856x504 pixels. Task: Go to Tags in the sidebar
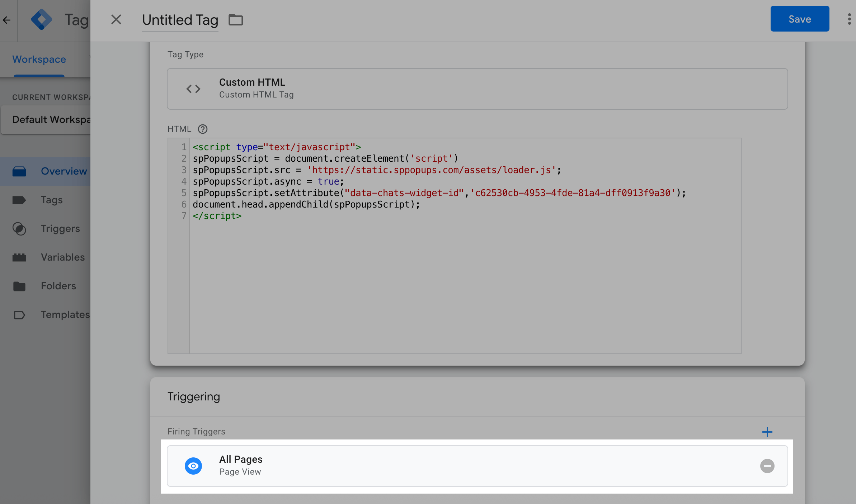[x=52, y=200]
